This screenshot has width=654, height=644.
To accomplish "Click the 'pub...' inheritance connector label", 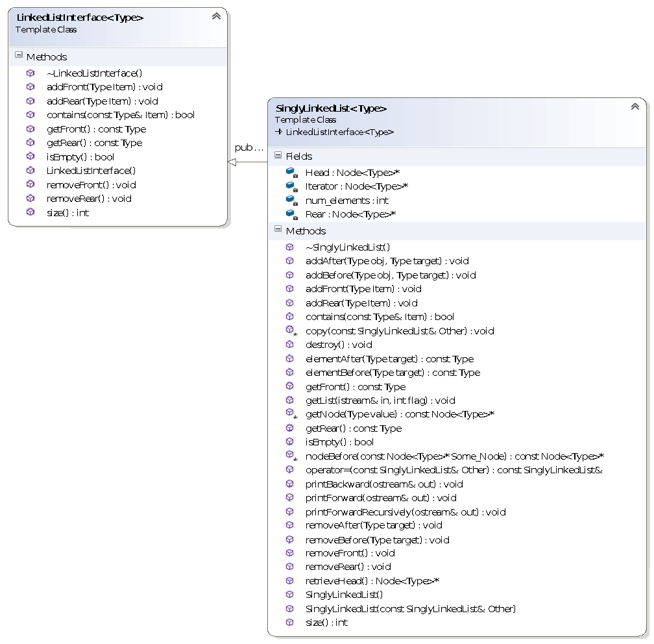I will 249,147.
